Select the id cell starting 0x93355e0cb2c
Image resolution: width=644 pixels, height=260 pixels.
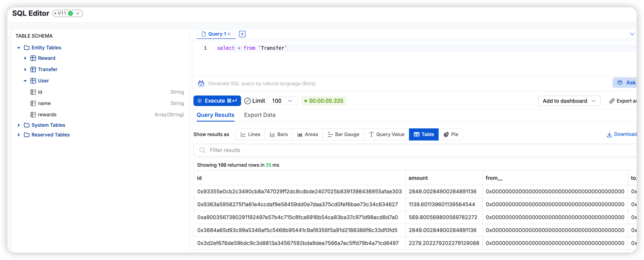click(x=300, y=191)
